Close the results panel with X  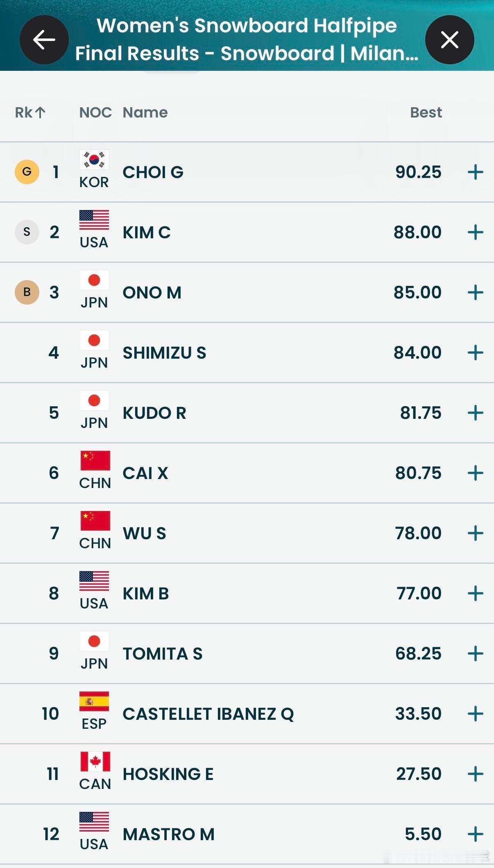click(449, 40)
